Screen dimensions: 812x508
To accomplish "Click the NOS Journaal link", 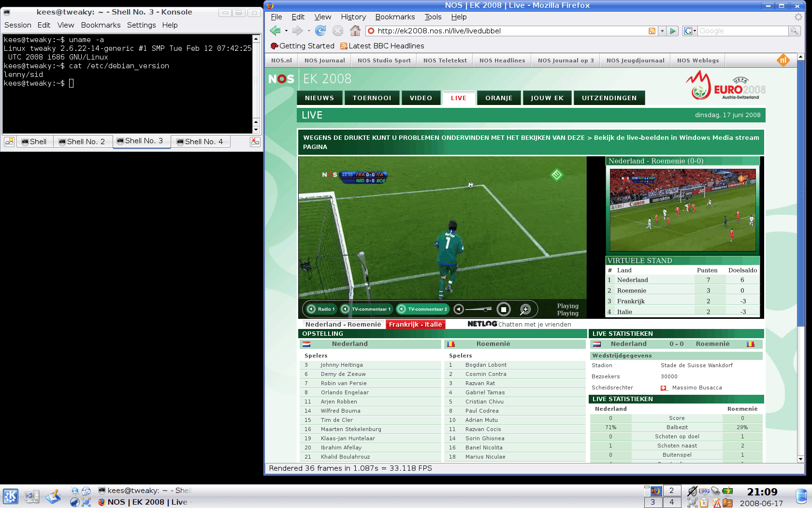I will point(325,60).
